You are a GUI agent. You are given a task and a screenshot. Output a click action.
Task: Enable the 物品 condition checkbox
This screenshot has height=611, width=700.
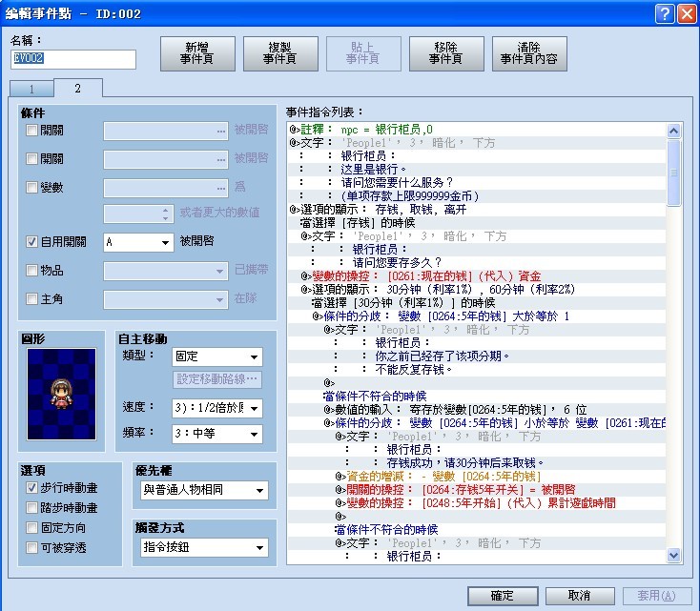point(31,270)
